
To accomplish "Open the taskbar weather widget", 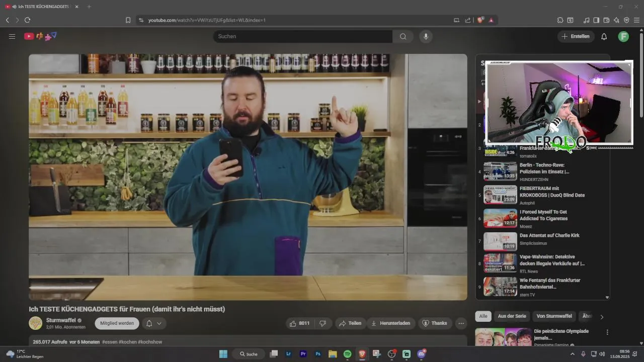I will click(24, 354).
